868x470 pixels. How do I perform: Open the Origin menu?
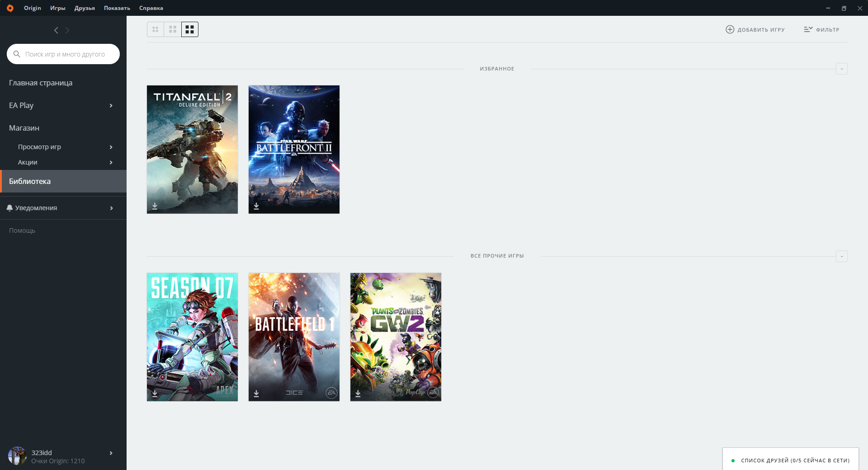point(33,8)
